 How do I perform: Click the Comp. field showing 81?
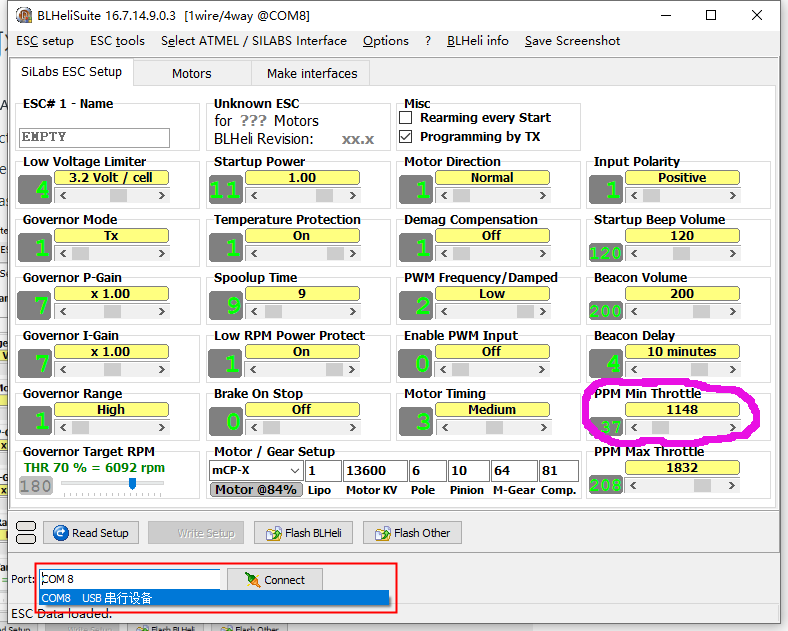click(x=558, y=471)
